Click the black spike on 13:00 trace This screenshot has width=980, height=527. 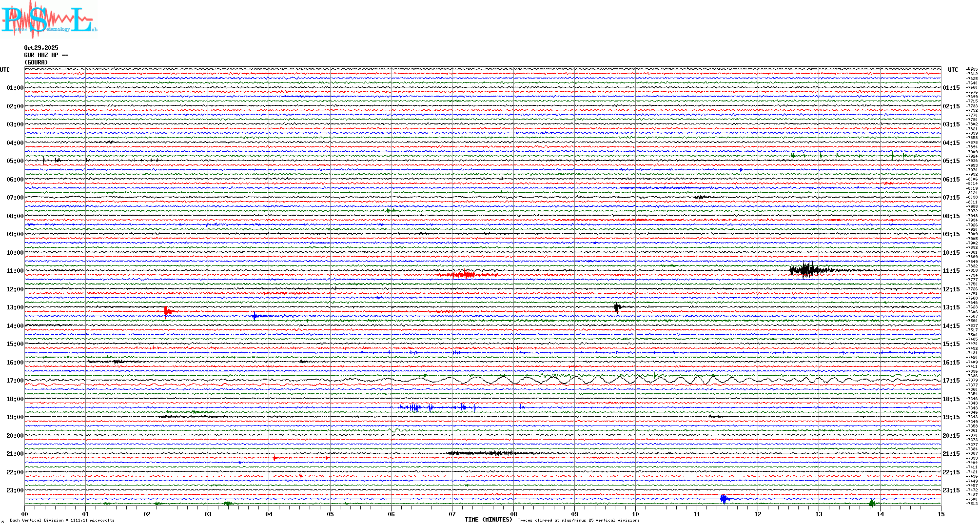[617, 307]
